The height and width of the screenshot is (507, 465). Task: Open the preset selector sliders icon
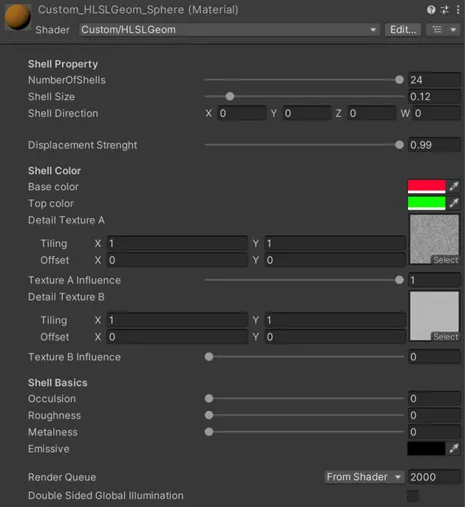[445, 10]
